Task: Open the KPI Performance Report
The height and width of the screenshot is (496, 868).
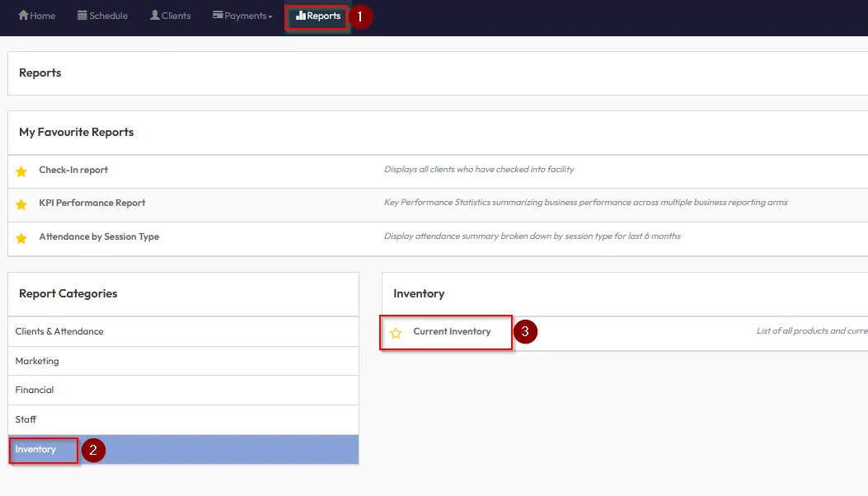Action: click(x=92, y=203)
